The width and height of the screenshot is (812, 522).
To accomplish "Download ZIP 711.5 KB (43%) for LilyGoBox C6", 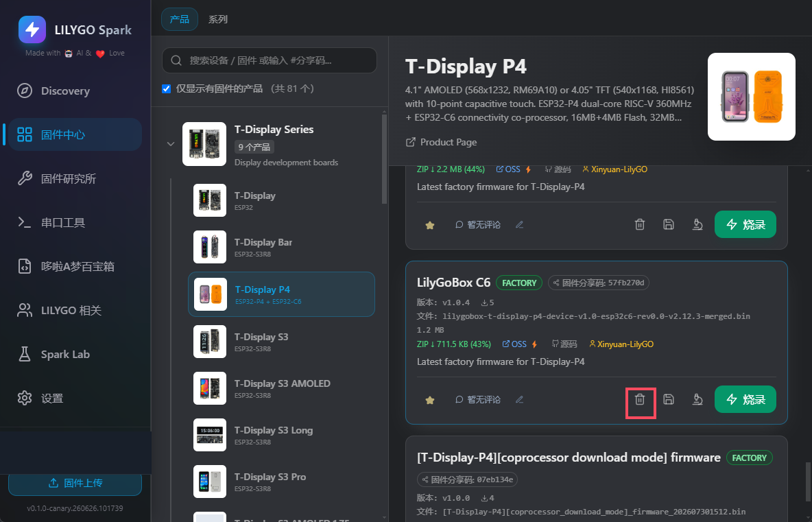I will pyautogui.click(x=454, y=344).
